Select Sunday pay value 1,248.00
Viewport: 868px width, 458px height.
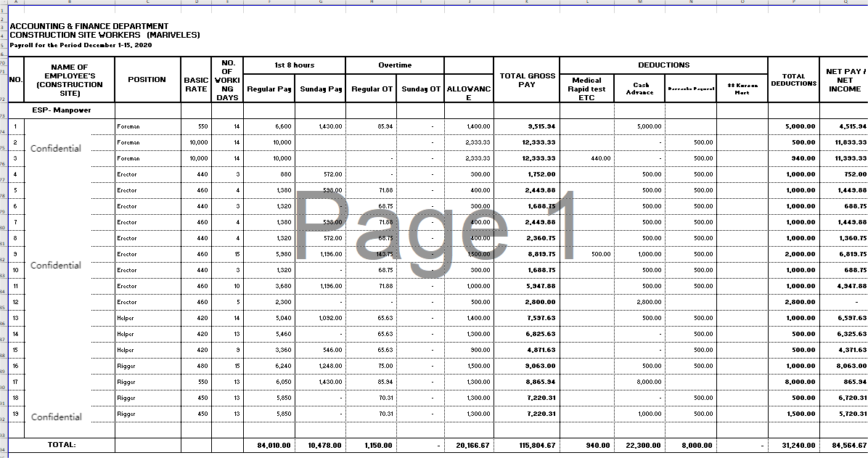330,366
